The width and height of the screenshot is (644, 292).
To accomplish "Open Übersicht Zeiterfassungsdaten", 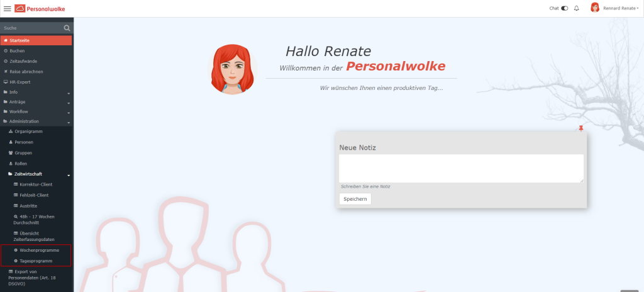I will [x=34, y=236].
